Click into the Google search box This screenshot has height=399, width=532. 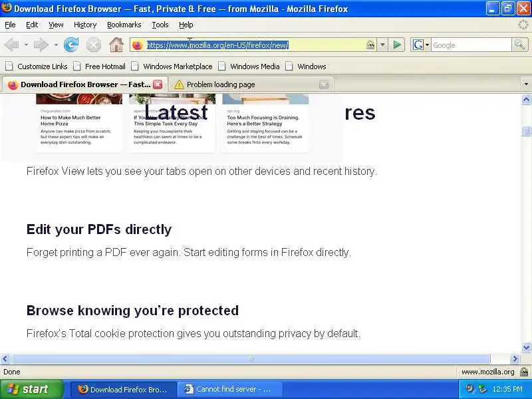point(471,45)
